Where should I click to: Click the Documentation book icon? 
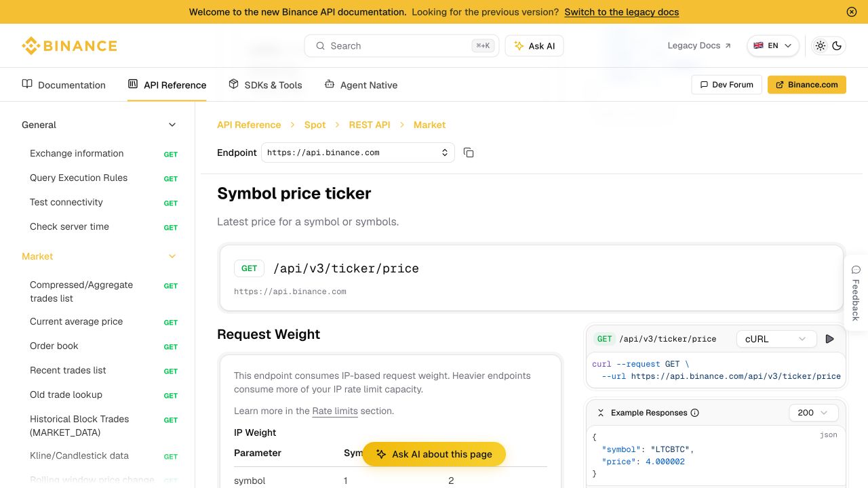[x=27, y=84]
